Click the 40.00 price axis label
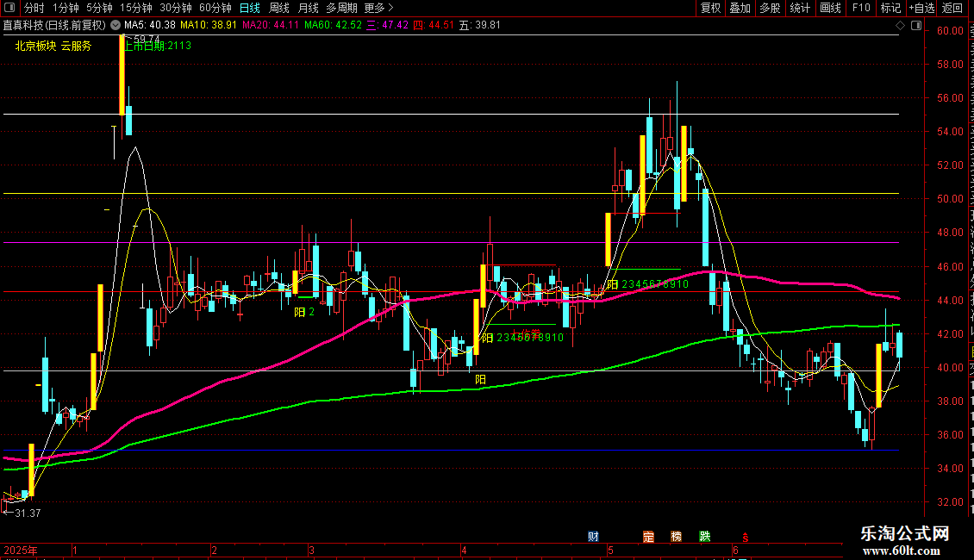The height and width of the screenshot is (560, 974). pyautogui.click(x=950, y=368)
